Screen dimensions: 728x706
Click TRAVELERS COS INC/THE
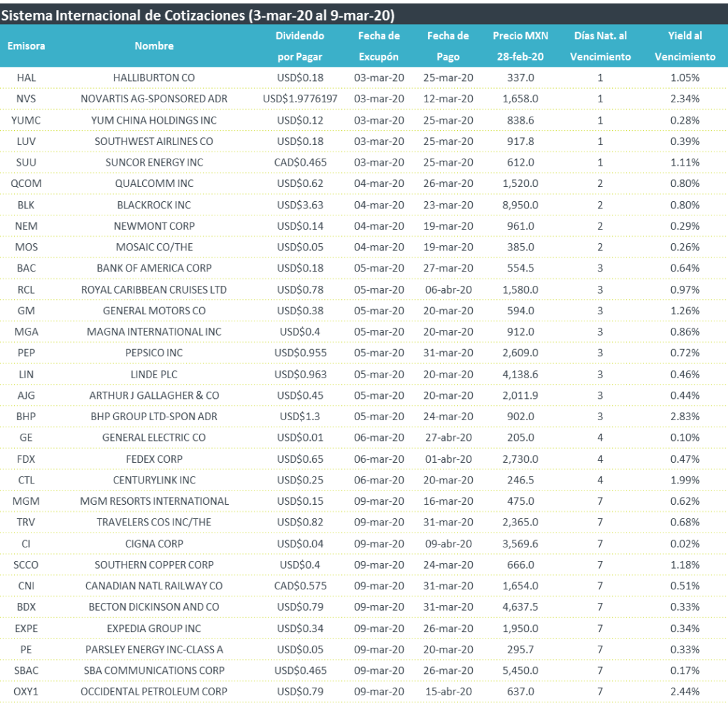[x=154, y=522]
